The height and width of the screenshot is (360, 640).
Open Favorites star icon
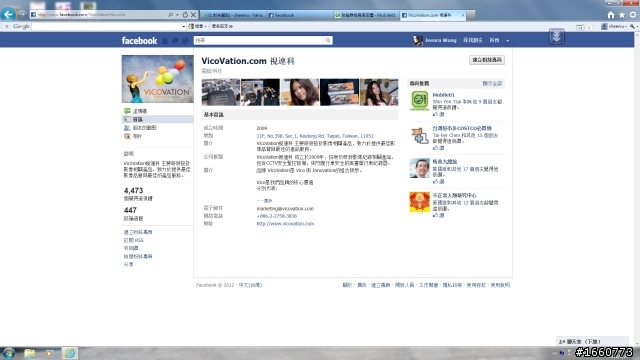(622, 15)
